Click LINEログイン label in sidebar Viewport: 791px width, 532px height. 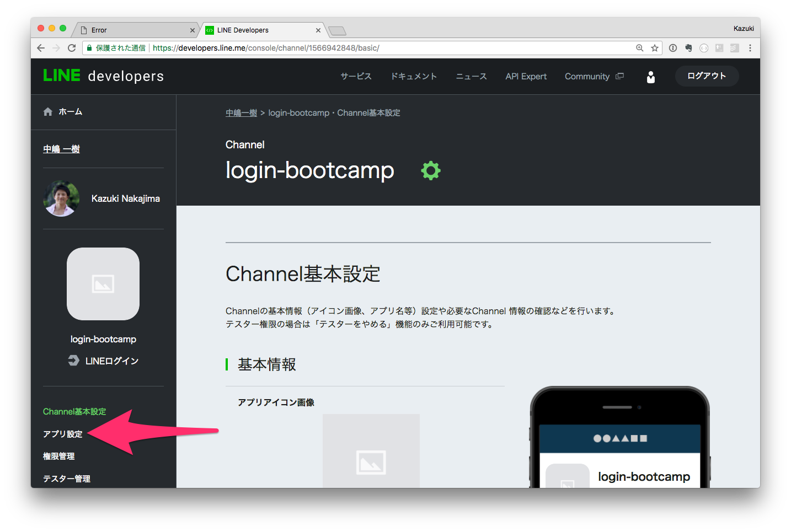[112, 361]
